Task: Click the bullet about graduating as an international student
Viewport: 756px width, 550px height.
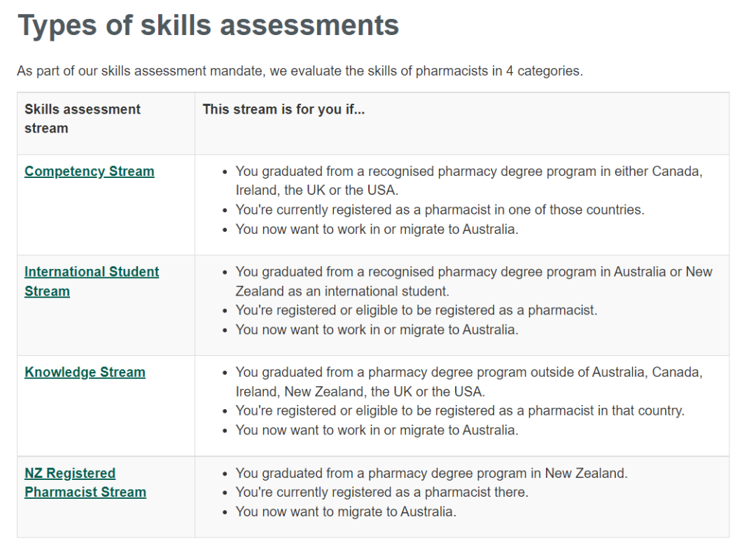Action: [473, 281]
